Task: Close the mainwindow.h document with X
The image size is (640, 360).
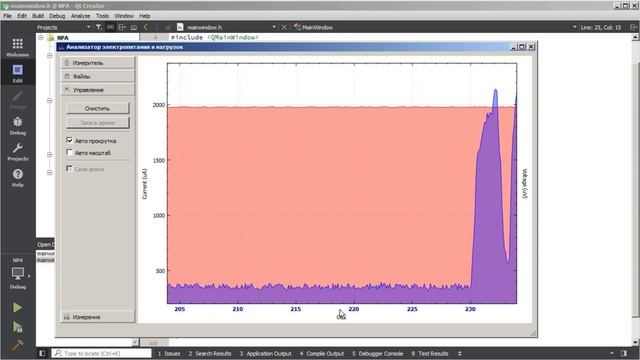Action: [x=284, y=27]
